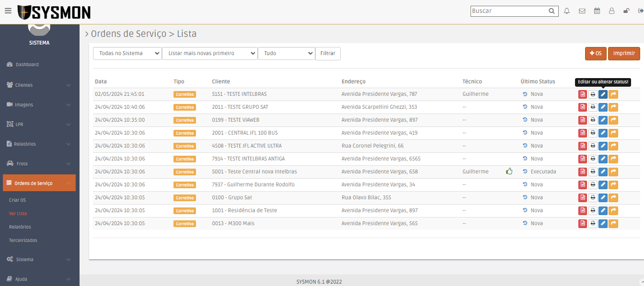Click the Buscar search field
The width and height of the screenshot is (644, 286).
[509, 11]
